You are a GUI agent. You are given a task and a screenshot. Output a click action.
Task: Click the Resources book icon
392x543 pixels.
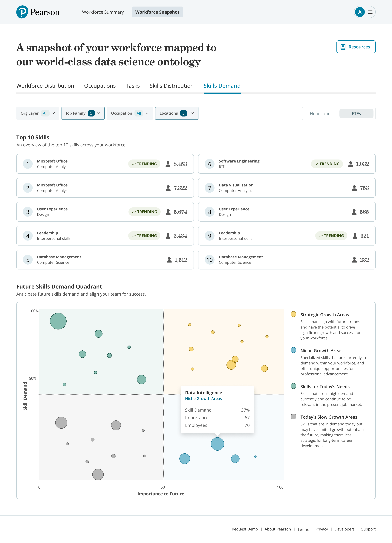[x=343, y=47]
